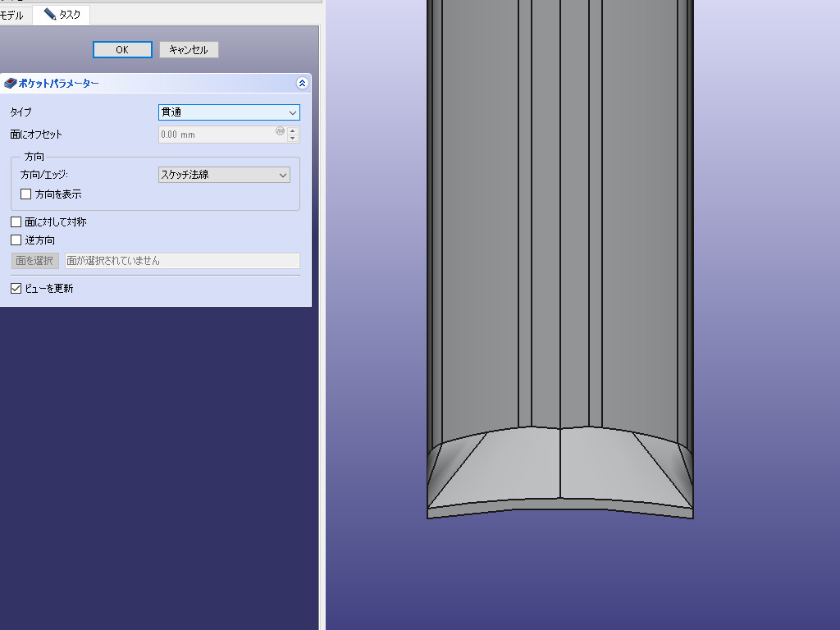Viewport: 840px width, 630px height.
Task: Enable the 方向を表示 checkbox
Action: click(x=26, y=194)
